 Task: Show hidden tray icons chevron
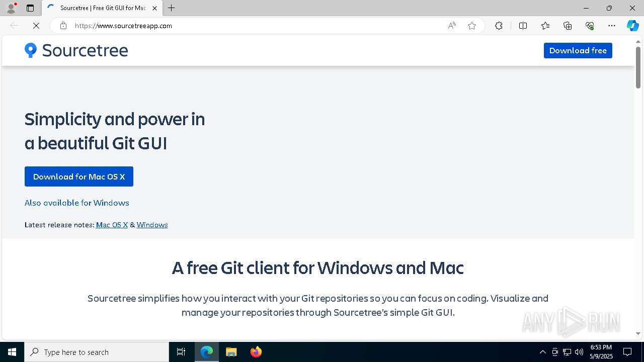click(x=542, y=352)
